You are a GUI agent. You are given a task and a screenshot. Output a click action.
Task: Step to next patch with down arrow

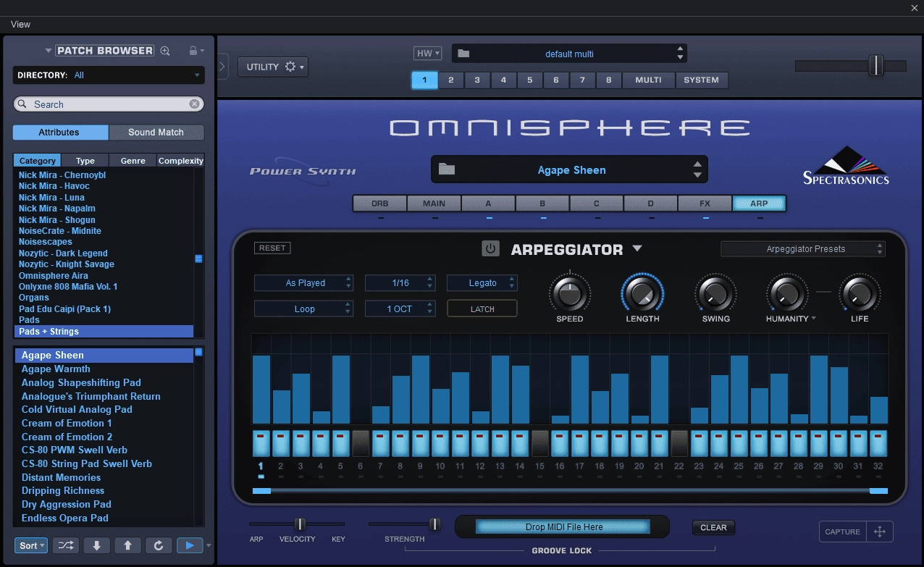point(97,545)
